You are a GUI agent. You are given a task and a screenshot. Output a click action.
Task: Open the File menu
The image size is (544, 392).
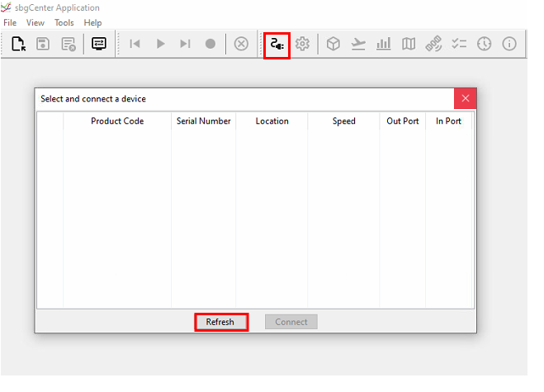pyautogui.click(x=10, y=23)
